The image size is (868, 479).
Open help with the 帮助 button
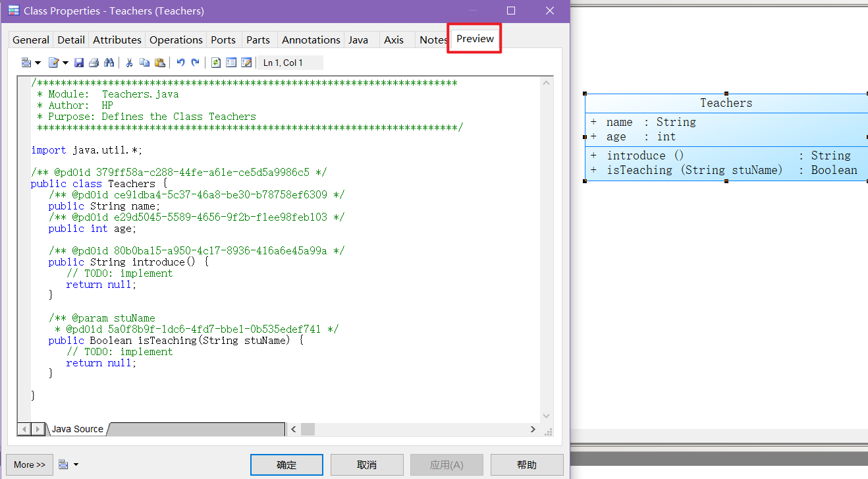tap(527, 465)
